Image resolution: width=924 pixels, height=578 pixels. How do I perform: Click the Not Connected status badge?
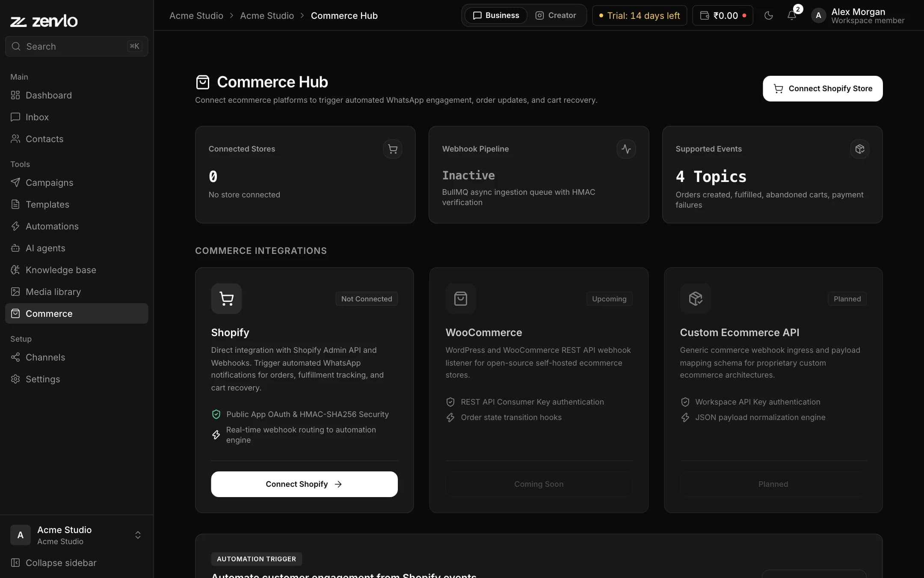tap(367, 299)
